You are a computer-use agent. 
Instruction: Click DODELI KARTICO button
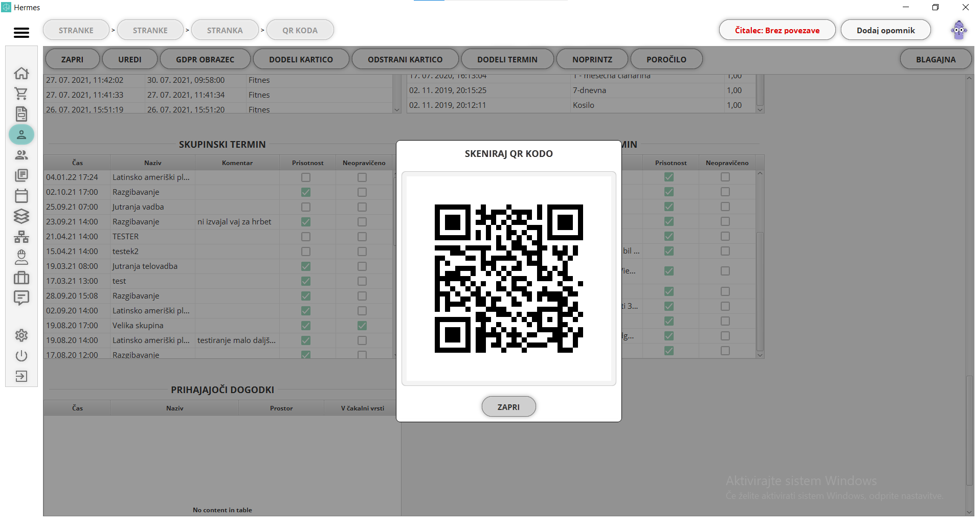pos(301,59)
